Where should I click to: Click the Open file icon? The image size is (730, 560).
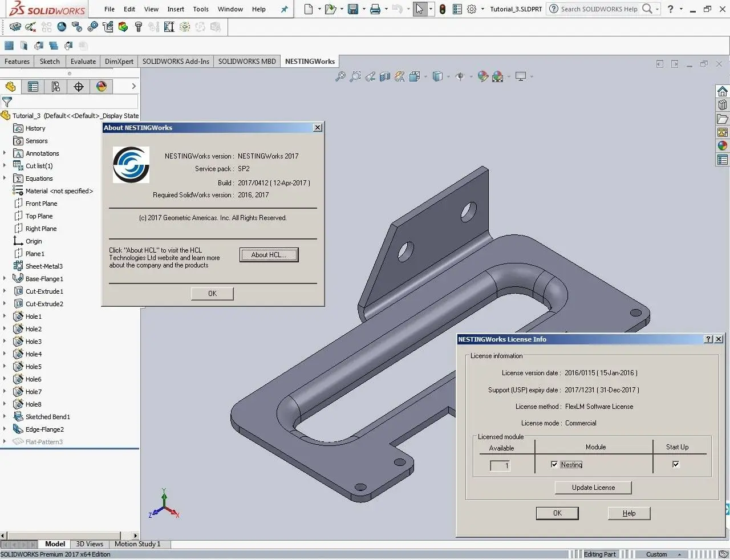[330, 9]
